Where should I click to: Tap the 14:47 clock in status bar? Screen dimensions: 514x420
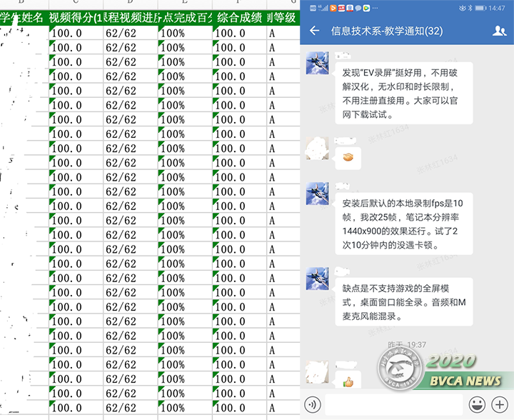(x=497, y=8)
